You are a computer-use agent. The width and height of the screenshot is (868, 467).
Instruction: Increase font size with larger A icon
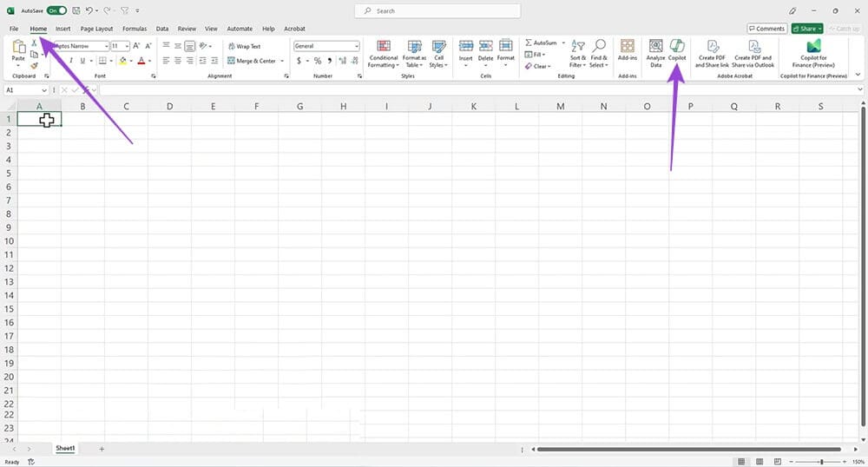pyautogui.click(x=136, y=46)
